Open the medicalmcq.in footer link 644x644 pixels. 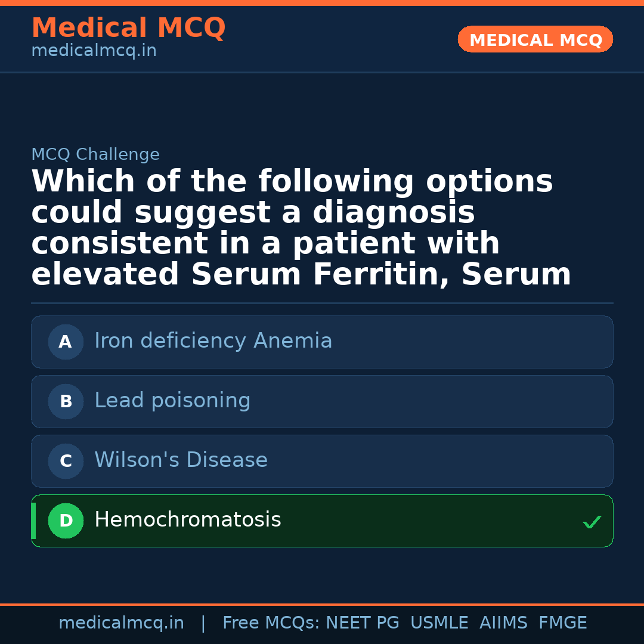tap(121, 623)
